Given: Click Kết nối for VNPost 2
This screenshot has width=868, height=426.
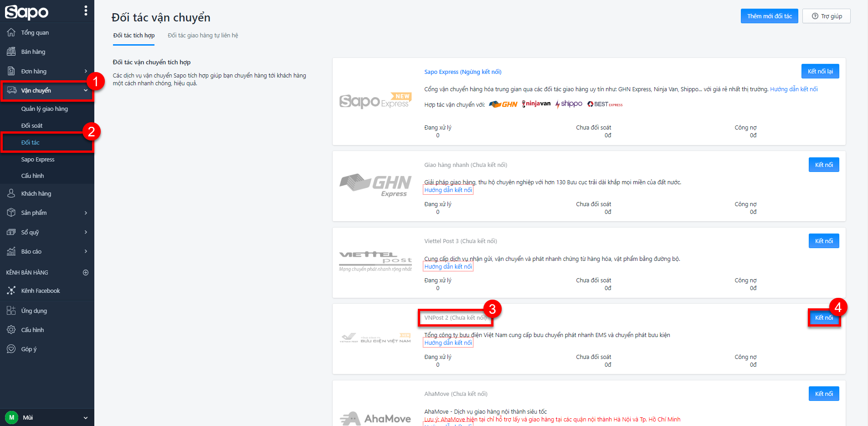Looking at the screenshot, I should 824,317.
